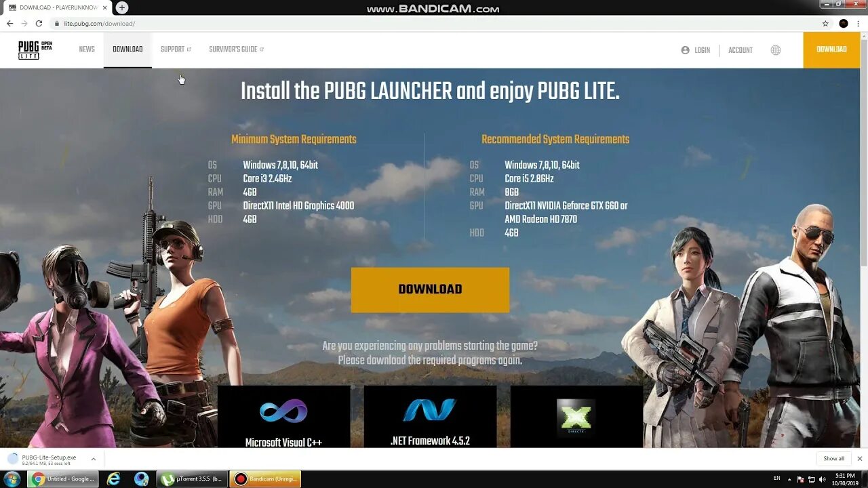Open the ACCOUNT page
Viewport: 868px width, 488px height.
(741, 50)
